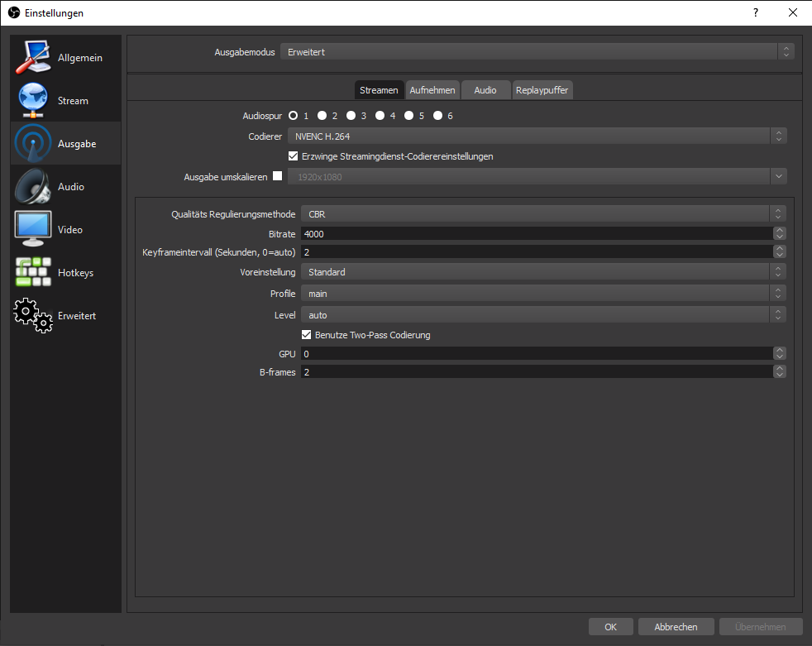This screenshot has height=646, width=812.
Task: Switch to the Replaypuffer tab
Action: [542, 90]
